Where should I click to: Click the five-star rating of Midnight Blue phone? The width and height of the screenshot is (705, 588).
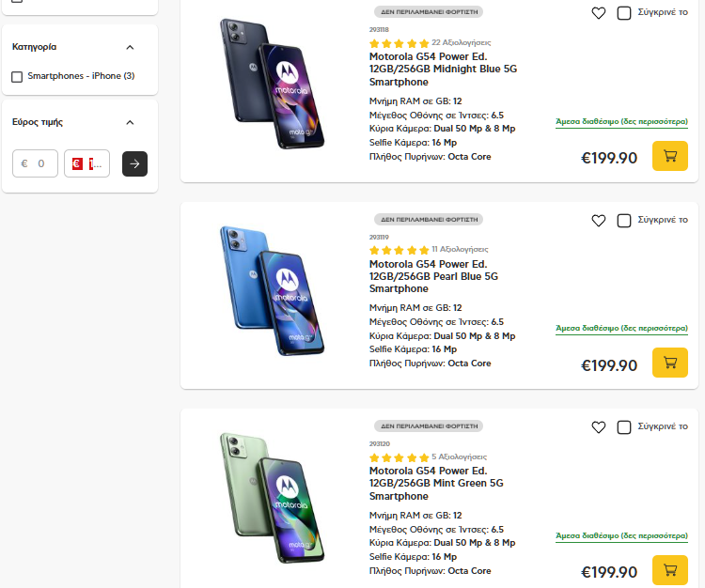(399, 43)
